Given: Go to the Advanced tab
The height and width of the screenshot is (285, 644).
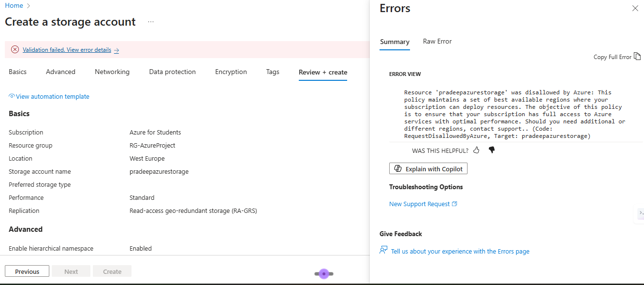Looking at the screenshot, I should (x=60, y=72).
